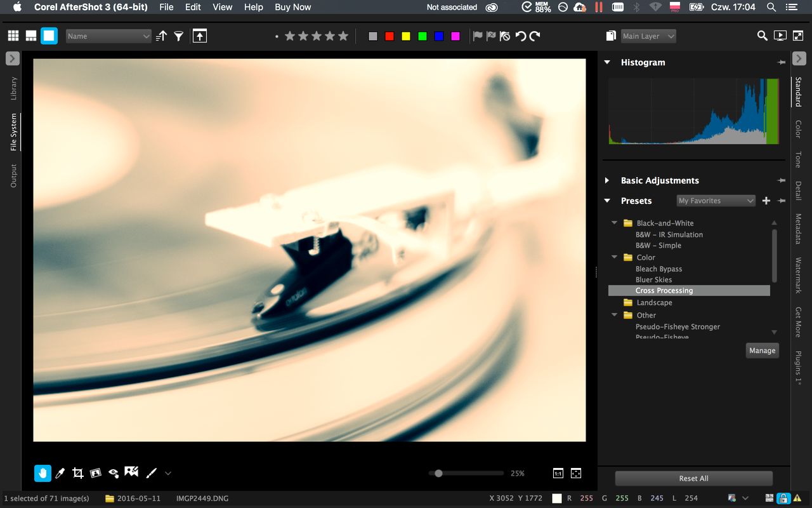Click the 1:1 zoom icon
The width and height of the screenshot is (812, 508).
[x=558, y=473]
